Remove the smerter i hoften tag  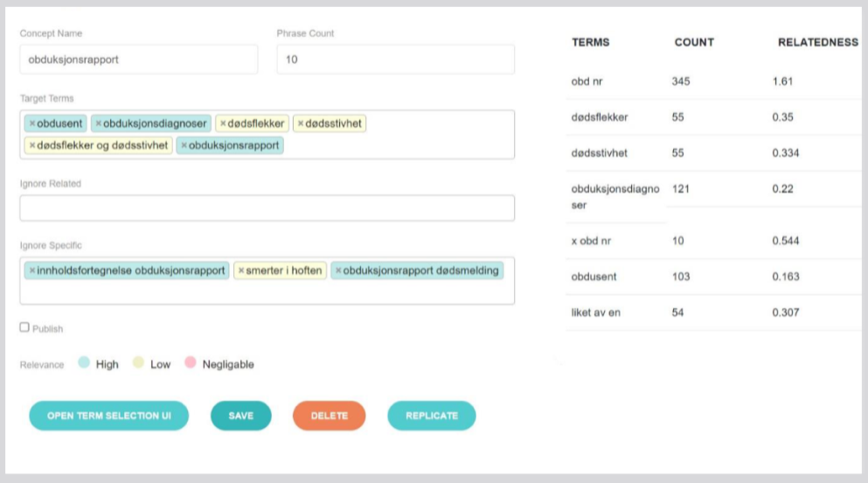241,270
